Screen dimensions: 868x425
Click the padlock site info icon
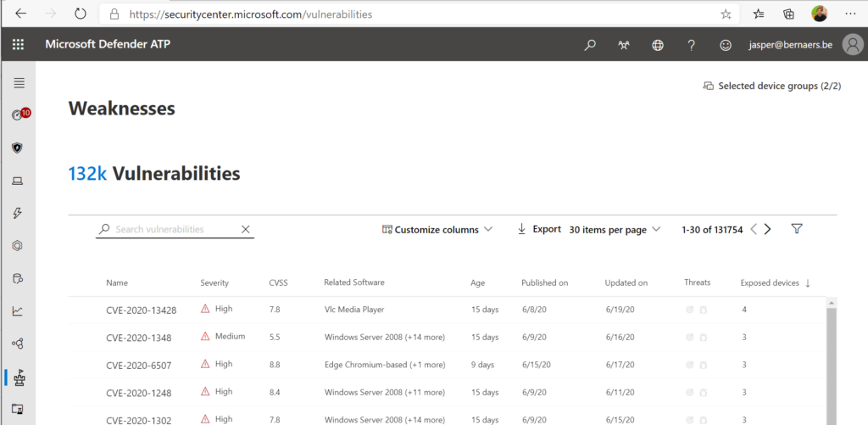(114, 14)
